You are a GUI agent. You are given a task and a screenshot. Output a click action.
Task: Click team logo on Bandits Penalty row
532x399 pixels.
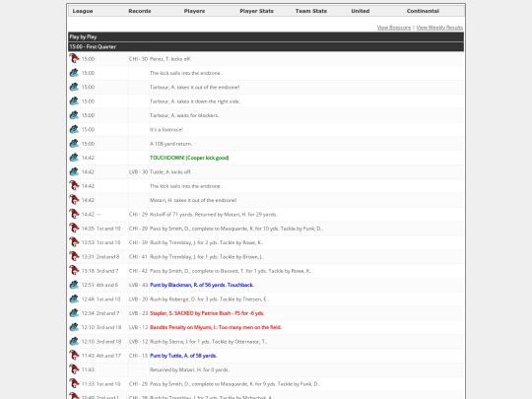(74, 327)
